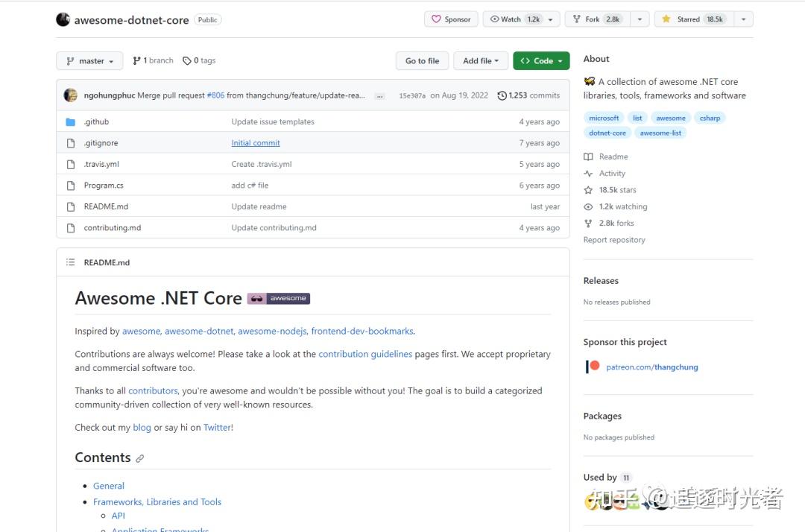Click the Awesome badge image
The width and height of the screenshot is (805, 532).
pyautogui.click(x=278, y=299)
